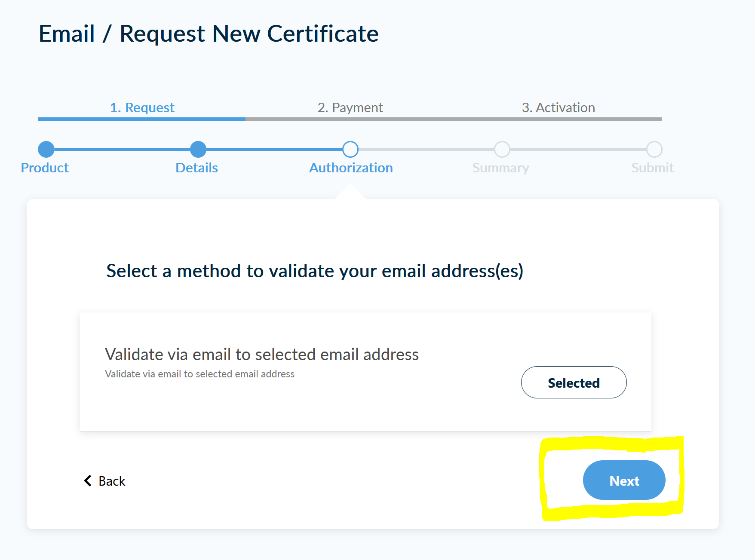The image size is (755, 560).
Task: Go back using the Back link
Action: 104,481
